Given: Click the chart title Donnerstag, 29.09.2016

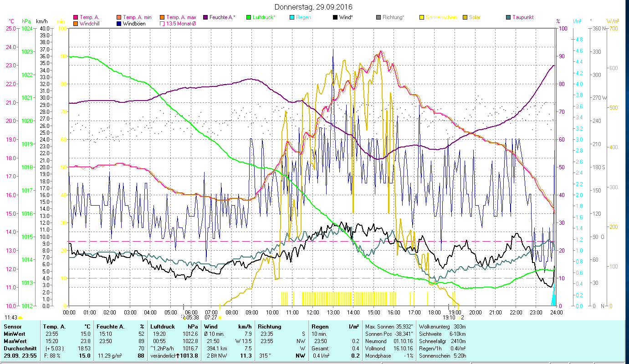Looking at the screenshot, I should pos(314,7).
